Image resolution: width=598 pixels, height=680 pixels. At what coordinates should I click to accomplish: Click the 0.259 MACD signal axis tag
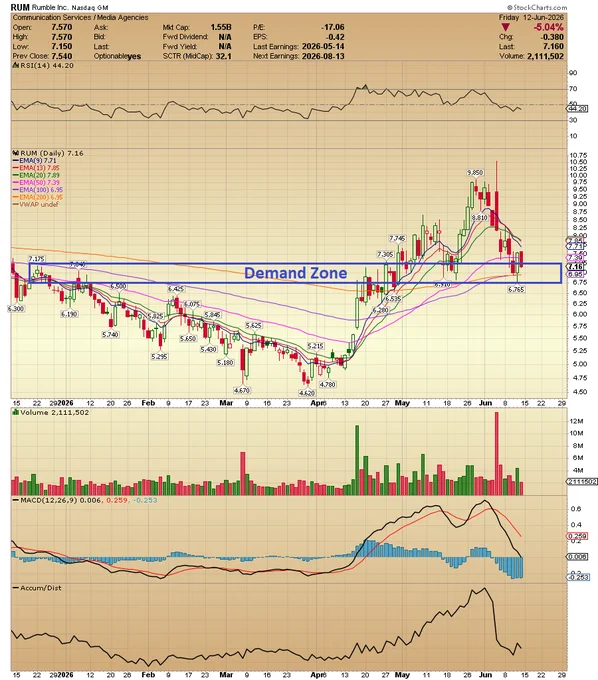577,536
